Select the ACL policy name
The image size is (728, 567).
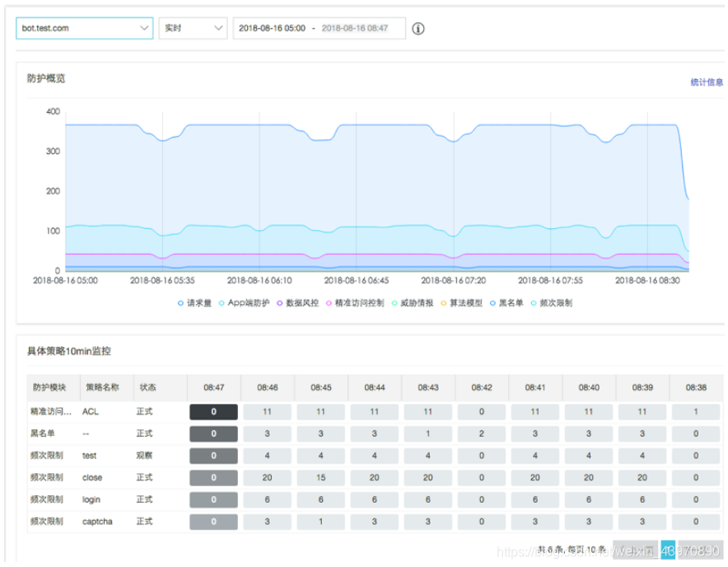click(x=90, y=412)
